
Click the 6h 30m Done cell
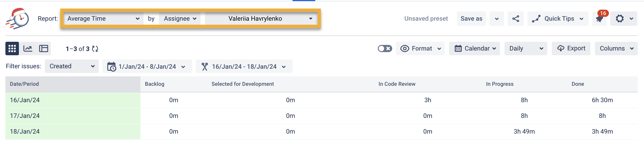point(602,100)
